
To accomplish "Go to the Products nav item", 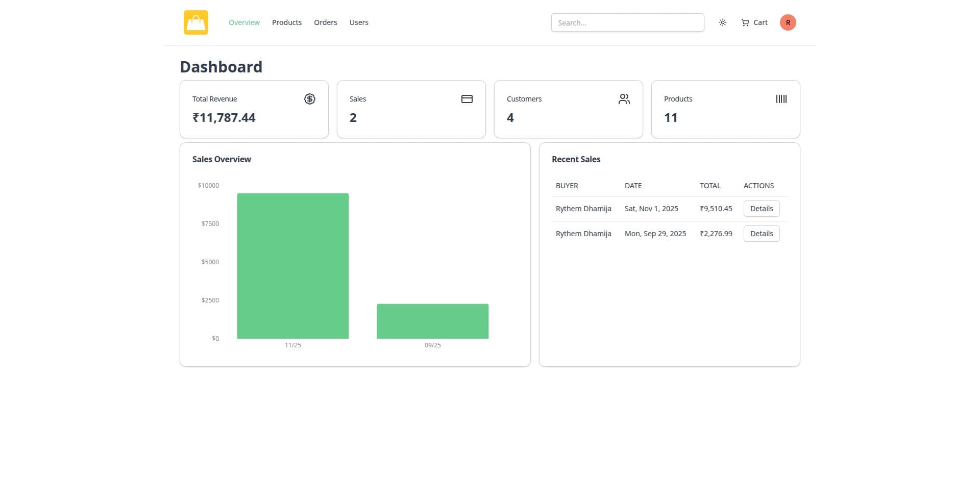I will click(x=286, y=22).
